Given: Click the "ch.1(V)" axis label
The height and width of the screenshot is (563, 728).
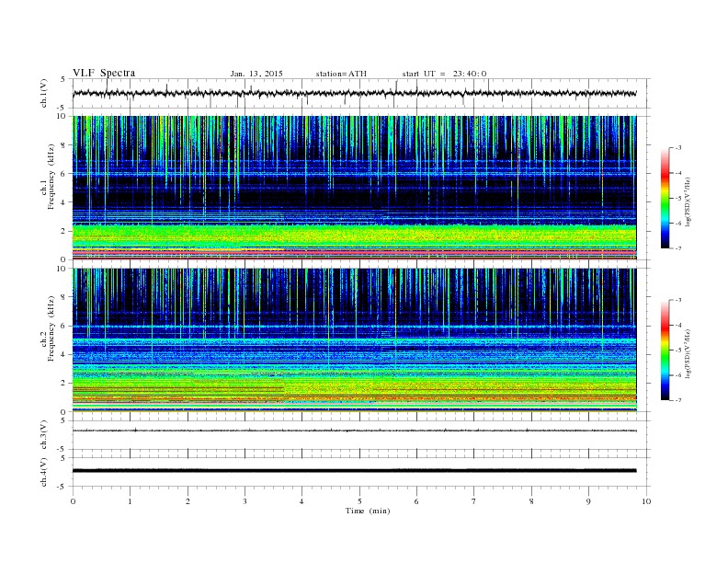Looking at the screenshot, I should [x=44, y=95].
